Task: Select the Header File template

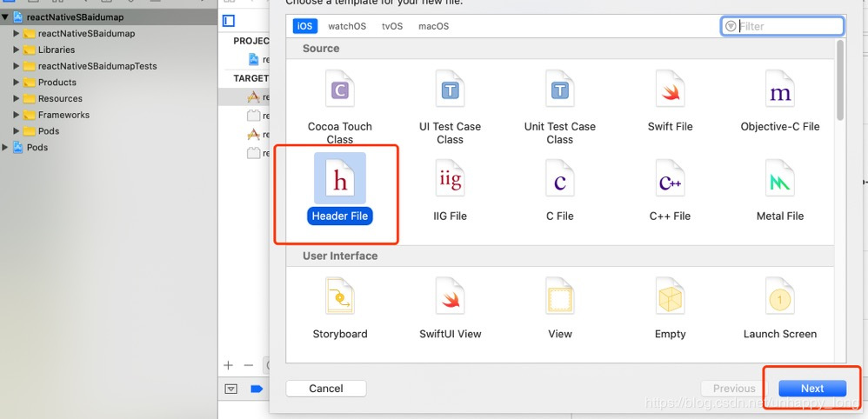Action: (x=340, y=189)
